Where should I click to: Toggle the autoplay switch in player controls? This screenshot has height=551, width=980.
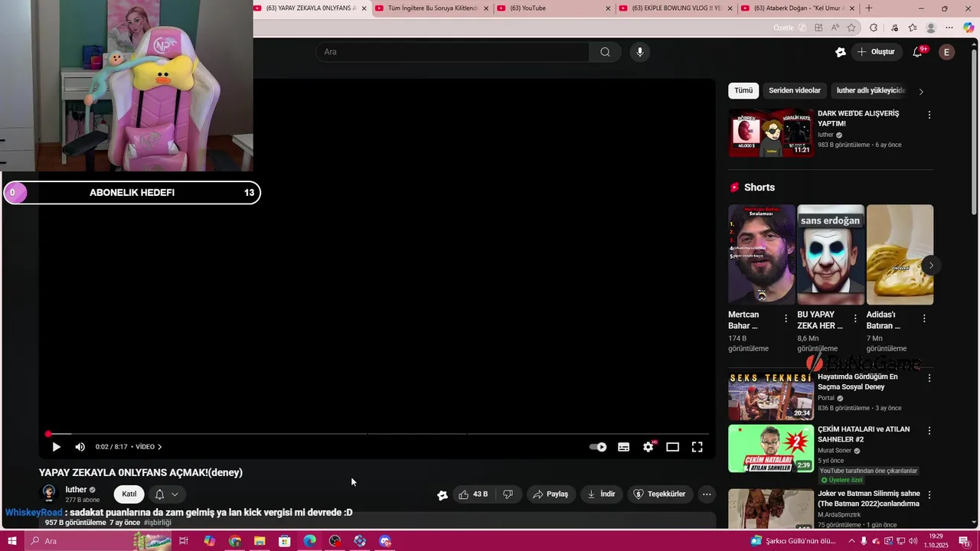(598, 447)
